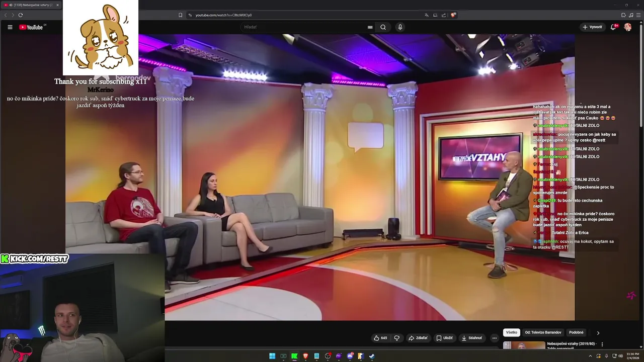Select the Od: Televize Barrandov chip
Image resolution: width=644 pixels, height=362 pixels.
pos(543,332)
